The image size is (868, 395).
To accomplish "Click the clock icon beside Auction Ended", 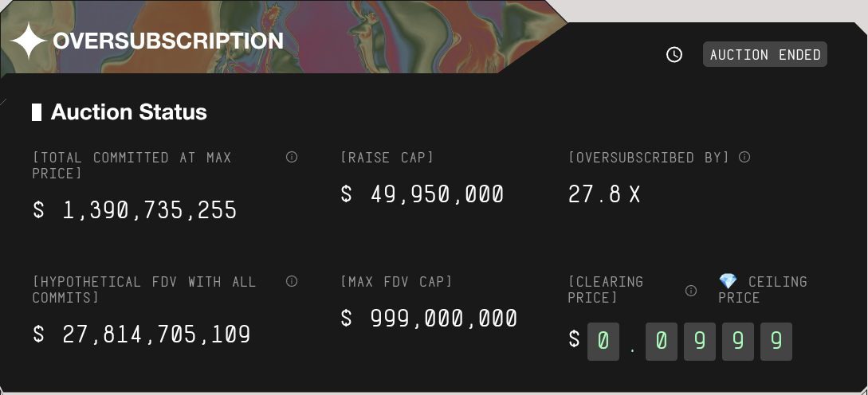I will click(x=674, y=55).
